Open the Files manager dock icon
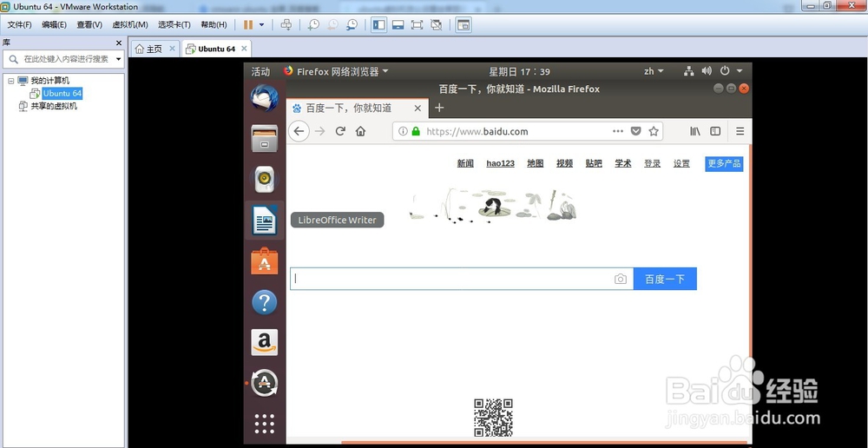Image resolution: width=868 pixels, height=448 pixels. coord(264,138)
